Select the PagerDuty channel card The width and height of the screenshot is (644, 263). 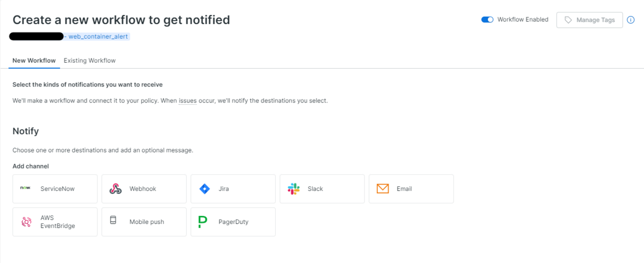pyautogui.click(x=233, y=222)
